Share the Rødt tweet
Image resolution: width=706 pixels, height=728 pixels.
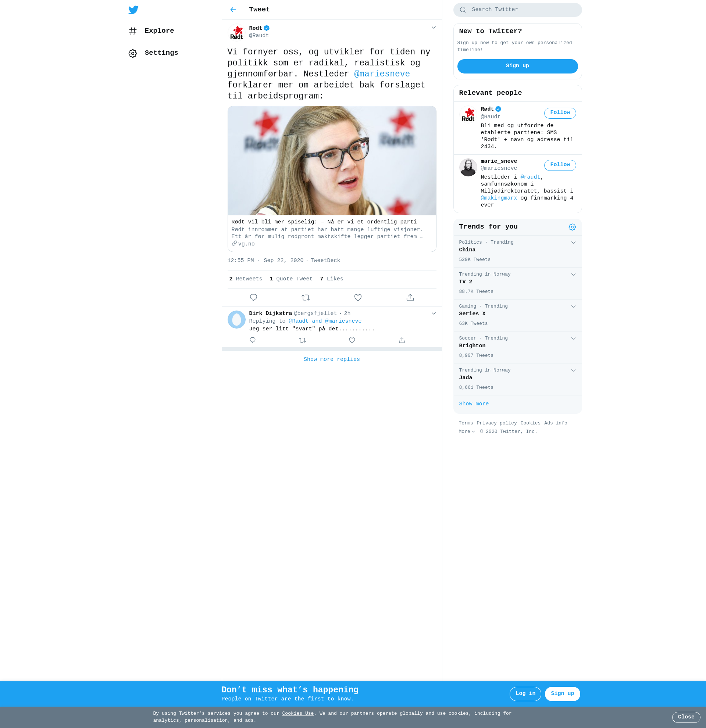pyautogui.click(x=410, y=298)
